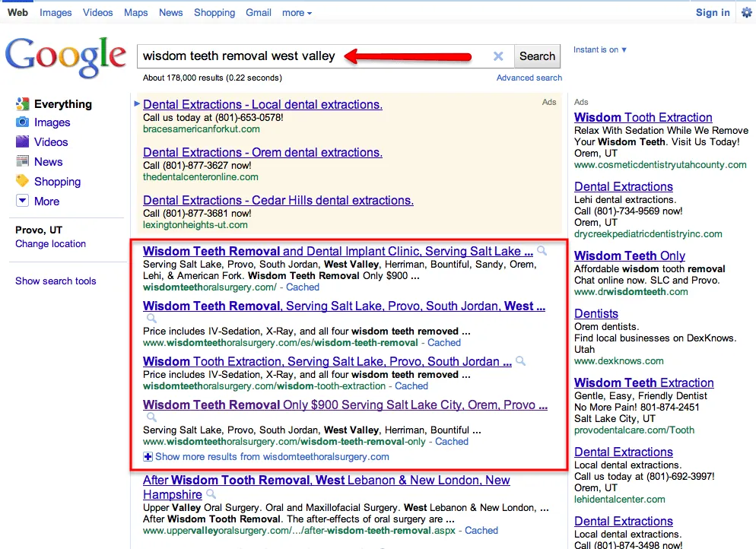Open the 'Wisdom Teeth Only' sidebar ad
The height and width of the screenshot is (549, 756).
(630, 256)
